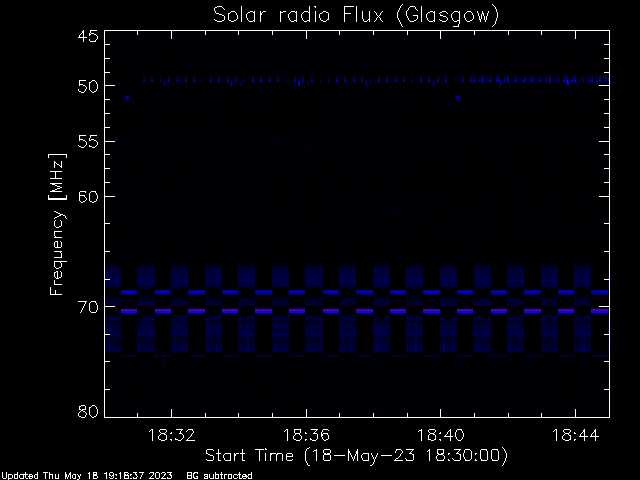Click the Start Time axis title
Image resolution: width=640 pixels, height=480 pixels.
356,456
